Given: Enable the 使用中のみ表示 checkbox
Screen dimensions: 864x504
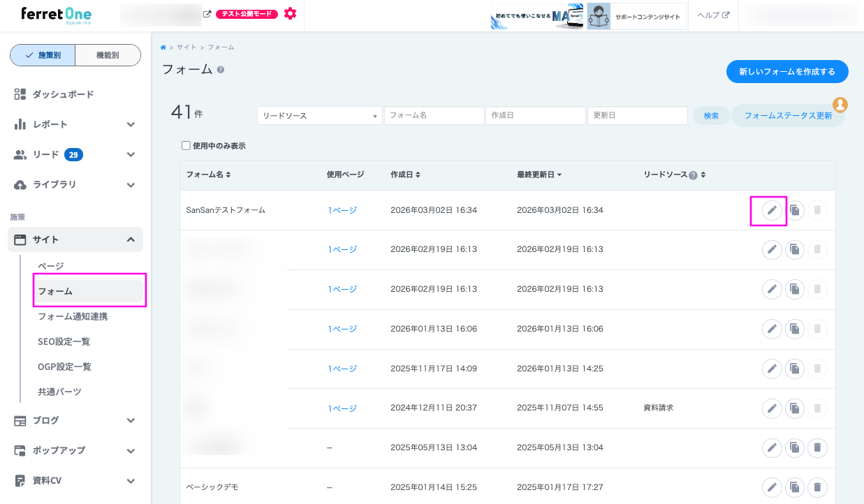Looking at the screenshot, I should pos(186,146).
